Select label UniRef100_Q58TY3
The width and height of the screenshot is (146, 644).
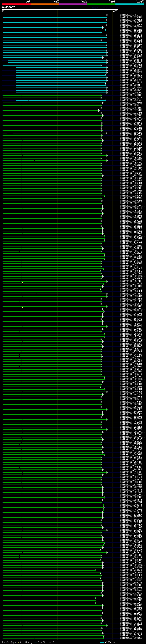tap(131, 70)
